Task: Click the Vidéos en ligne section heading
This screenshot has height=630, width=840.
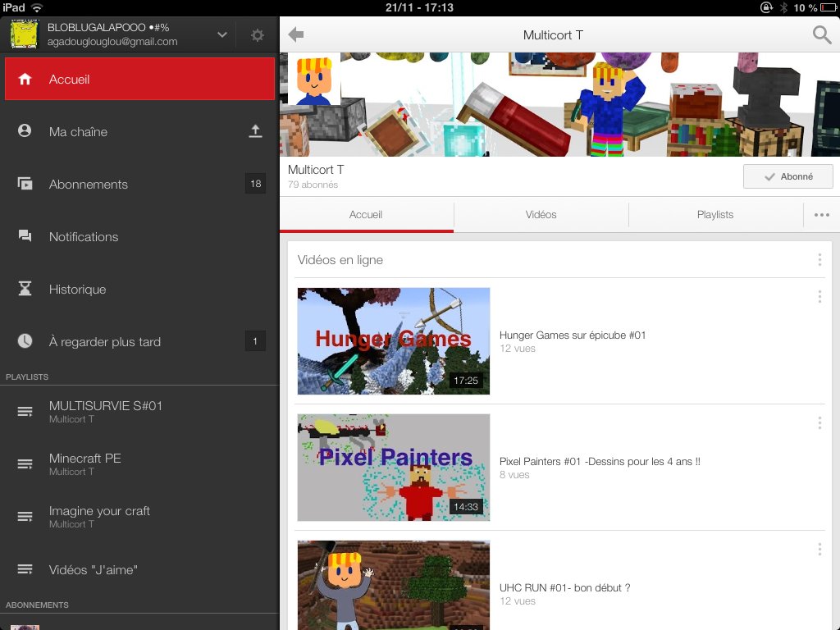Action: tap(340, 260)
